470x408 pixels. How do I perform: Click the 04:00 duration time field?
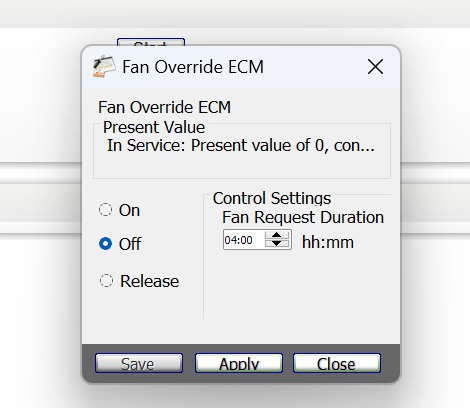(244, 240)
